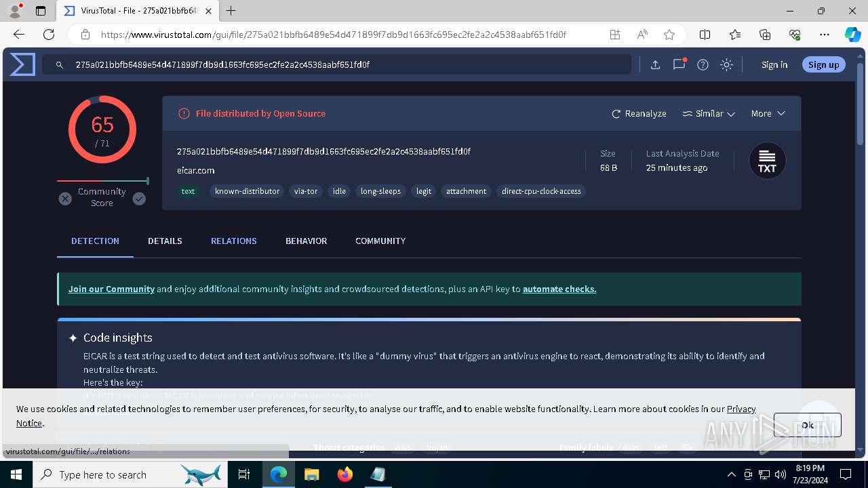Select the long-sleeps tag
This screenshot has width=868, height=488.
(380, 191)
